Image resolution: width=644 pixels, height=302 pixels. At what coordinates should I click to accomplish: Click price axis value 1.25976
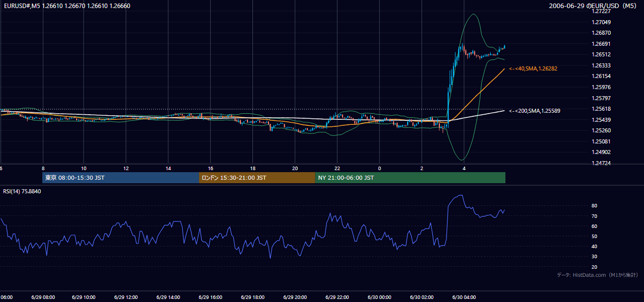(x=601, y=87)
